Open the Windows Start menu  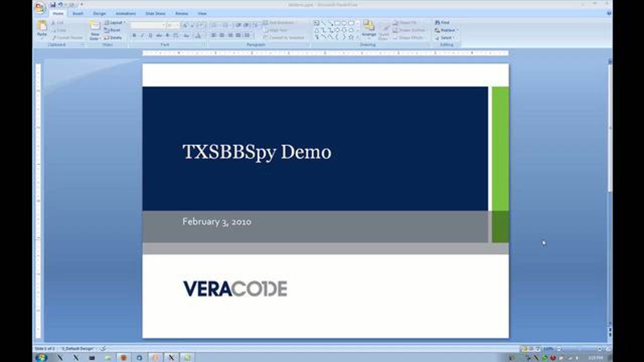click(x=42, y=357)
